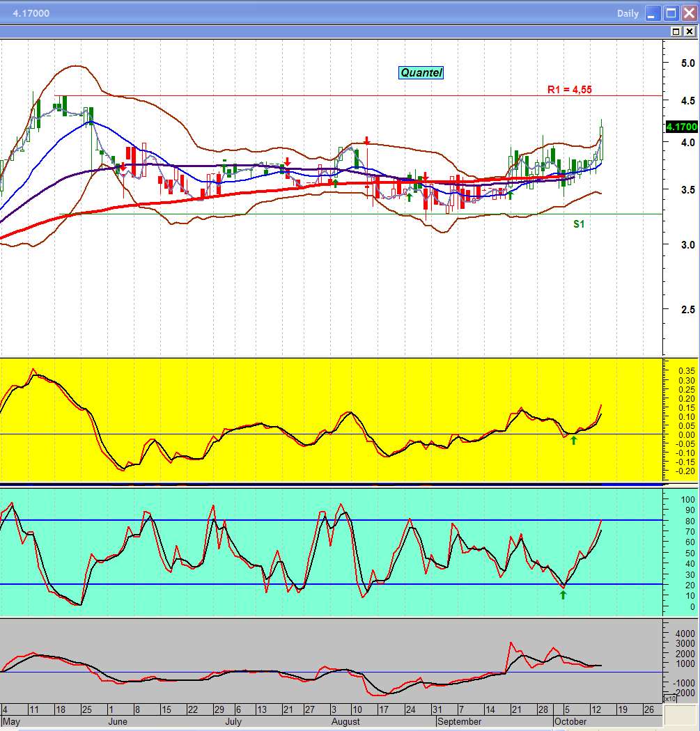Click the 5.0 price axis label
The height and width of the screenshot is (731, 700).
[x=688, y=63]
